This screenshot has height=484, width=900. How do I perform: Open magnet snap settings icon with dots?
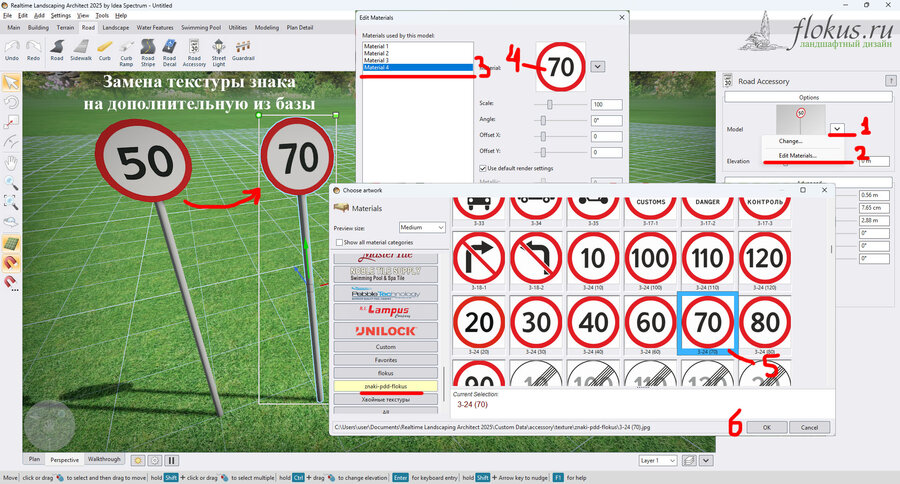[x=11, y=282]
